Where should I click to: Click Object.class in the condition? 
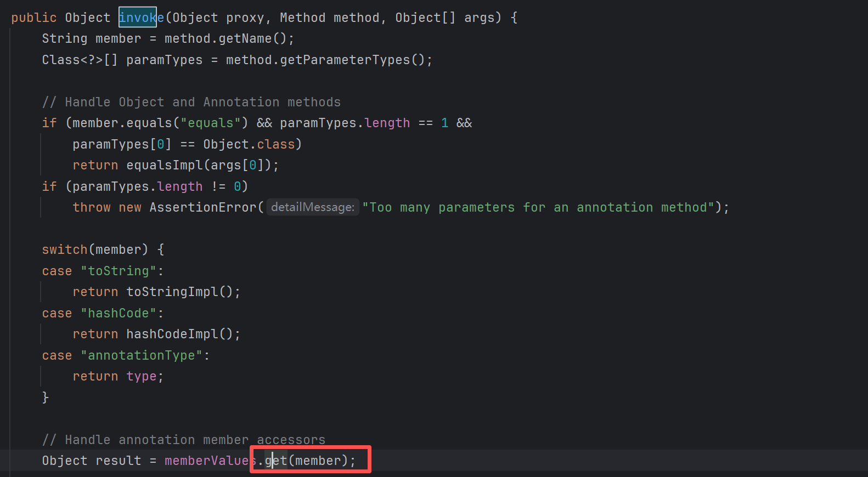(249, 144)
